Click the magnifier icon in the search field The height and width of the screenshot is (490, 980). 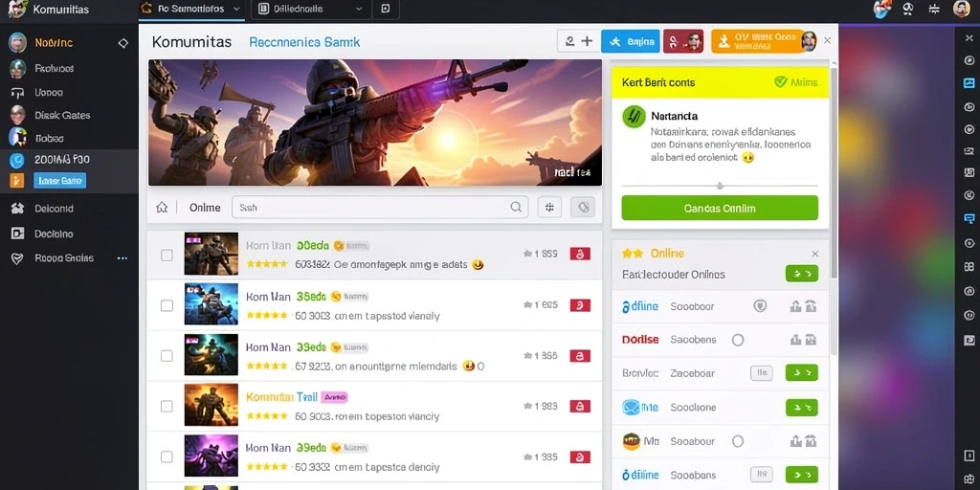pyautogui.click(x=516, y=207)
